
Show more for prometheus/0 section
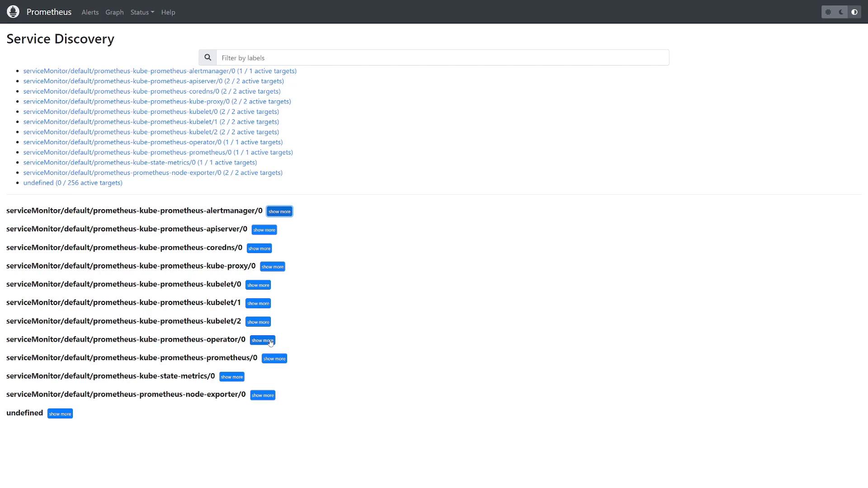[x=274, y=359]
